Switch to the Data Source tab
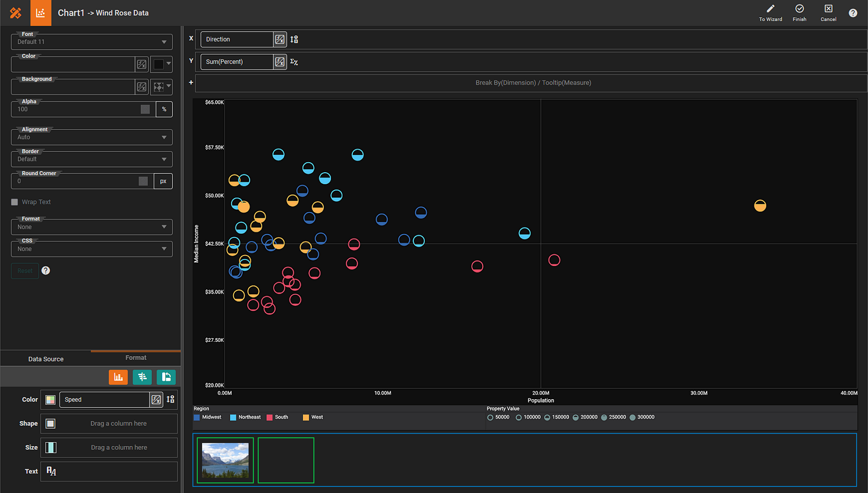The width and height of the screenshot is (868, 493). (45, 358)
